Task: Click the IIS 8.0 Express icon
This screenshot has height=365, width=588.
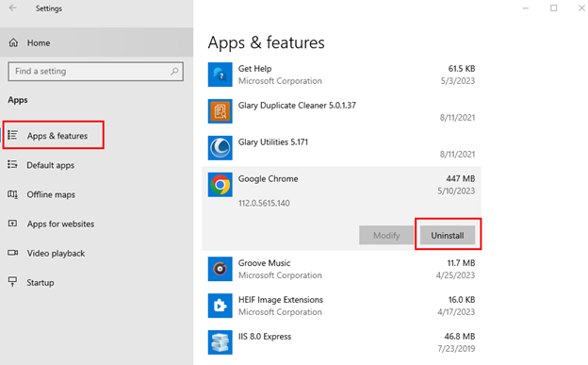Action: click(x=220, y=342)
